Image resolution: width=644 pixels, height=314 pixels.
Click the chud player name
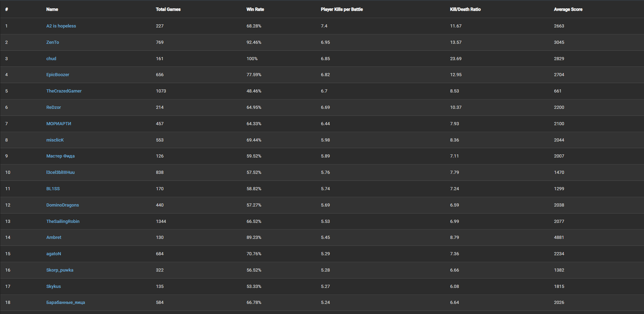[x=51, y=59]
